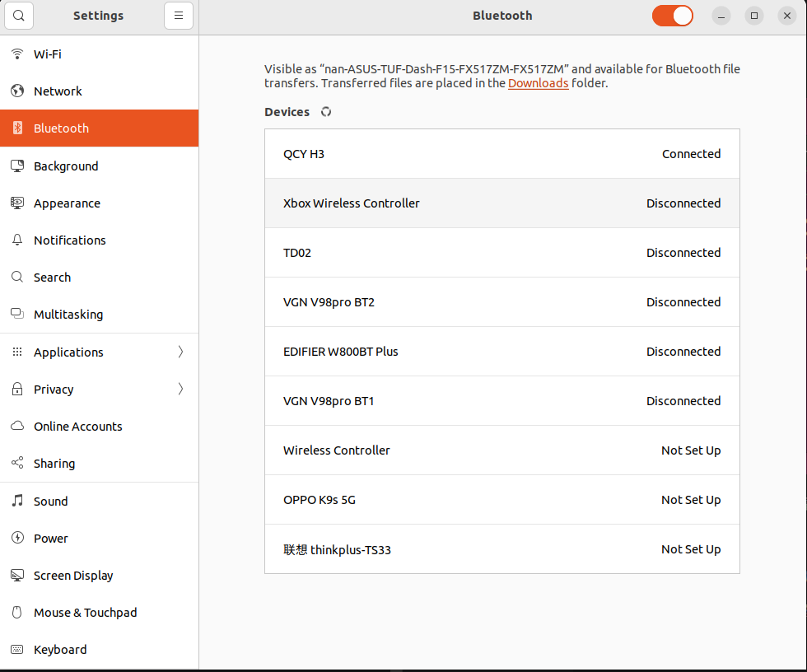Click the Connected status of QCY H3
Viewport: 807px width, 672px height.
tap(691, 154)
